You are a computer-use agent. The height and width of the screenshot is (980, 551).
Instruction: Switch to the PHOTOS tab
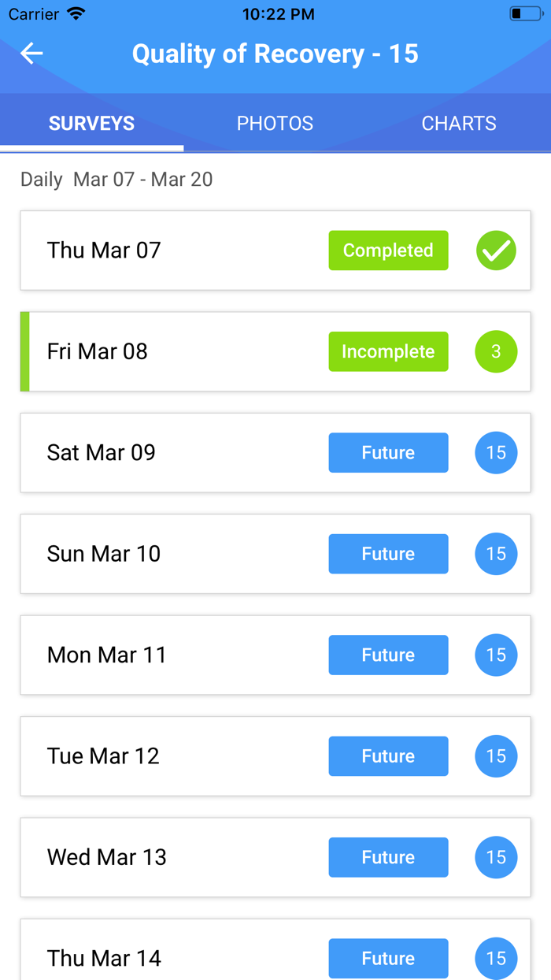[x=275, y=124]
